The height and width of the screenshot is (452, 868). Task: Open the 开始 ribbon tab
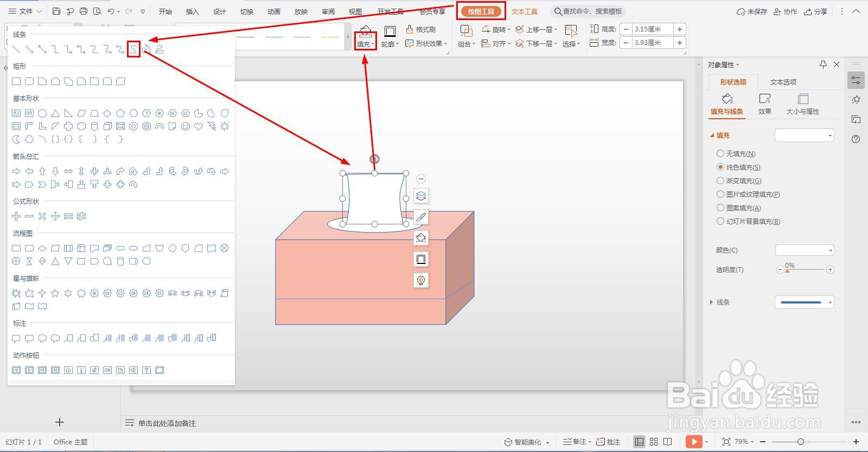coord(165,11)
